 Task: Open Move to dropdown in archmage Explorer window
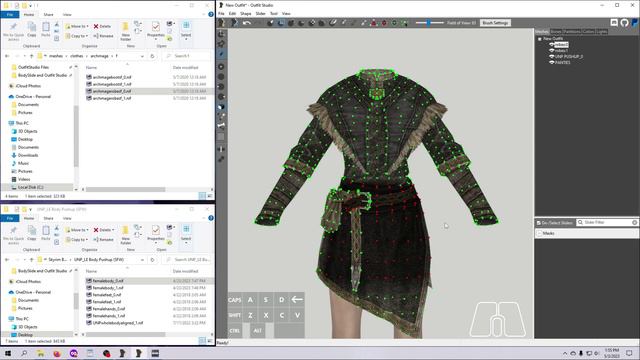click(78, 26)
